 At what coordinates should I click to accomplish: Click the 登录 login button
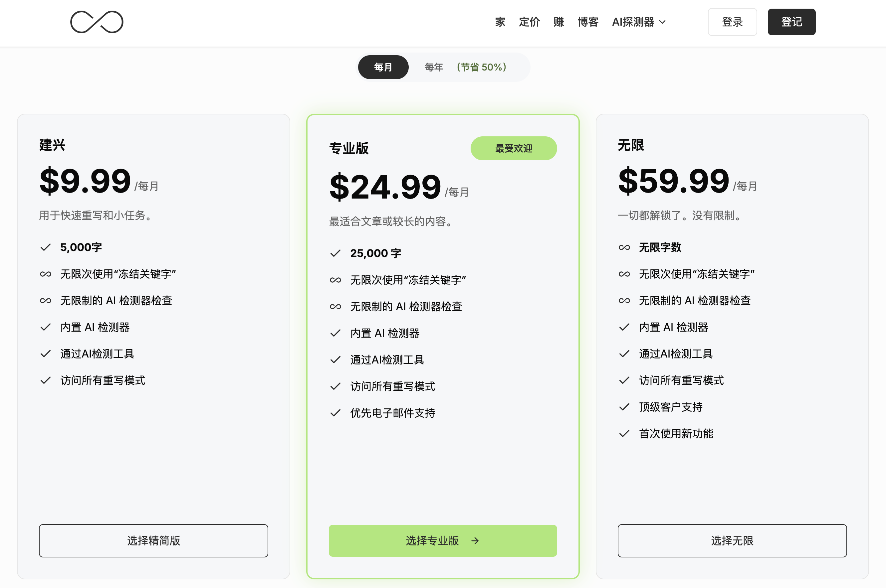coord(732,22)
